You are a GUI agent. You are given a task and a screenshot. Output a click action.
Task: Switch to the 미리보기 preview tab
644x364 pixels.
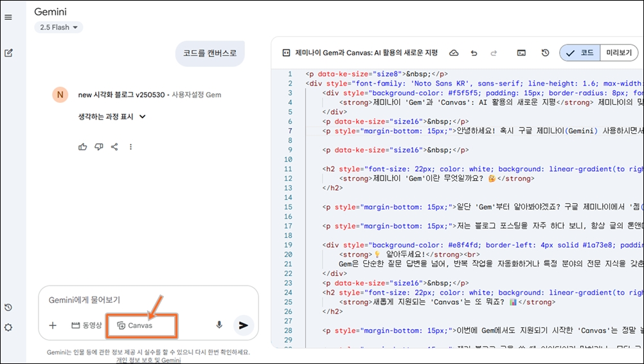619,53
